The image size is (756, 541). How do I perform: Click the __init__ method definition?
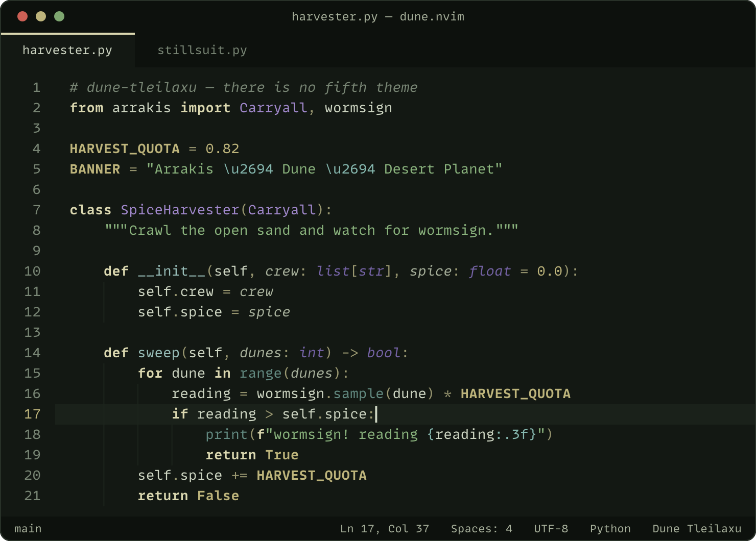172,271
